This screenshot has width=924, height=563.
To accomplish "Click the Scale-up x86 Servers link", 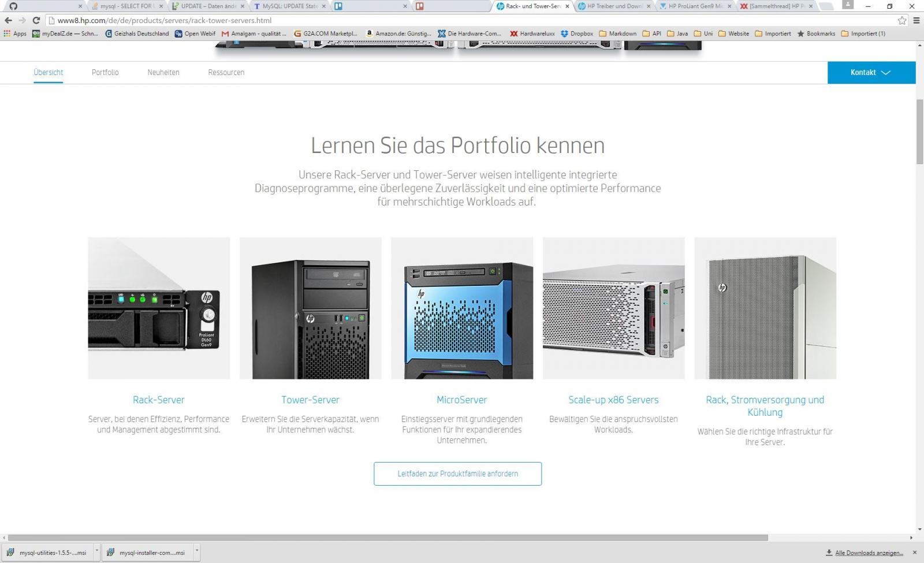I will pyautogui.click(x=613, y=400).
